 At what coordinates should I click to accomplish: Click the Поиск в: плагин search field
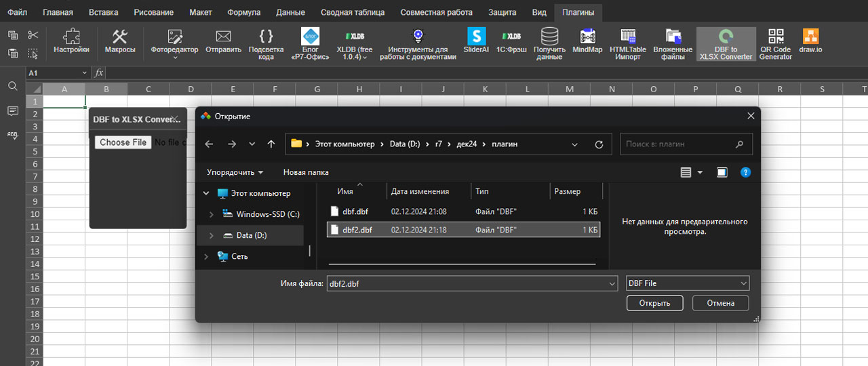[678, 144]
